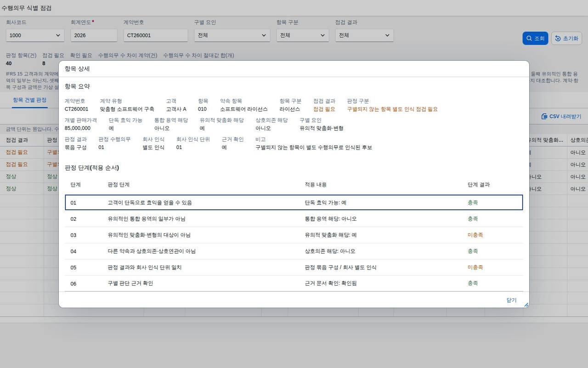Screen dimensions: 588x368
Task: Click 판정 묶음 구성 / 회사 별도 인식 cell
Action: click(340, 267)
